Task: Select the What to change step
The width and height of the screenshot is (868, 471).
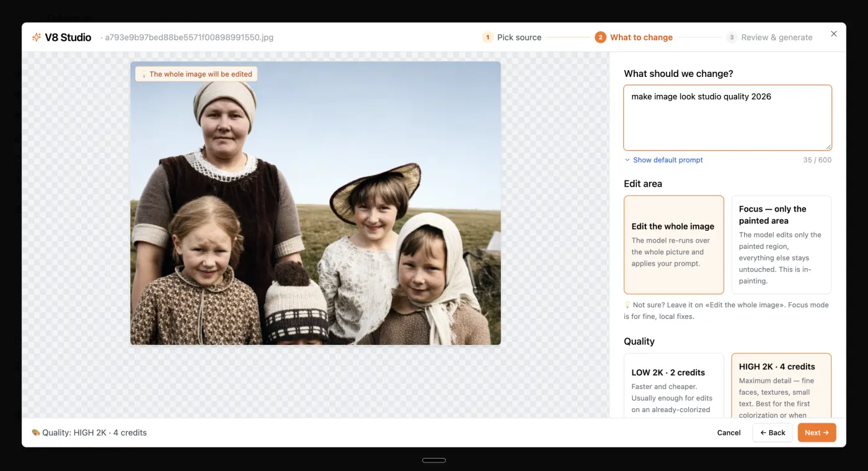Action: 634,37
